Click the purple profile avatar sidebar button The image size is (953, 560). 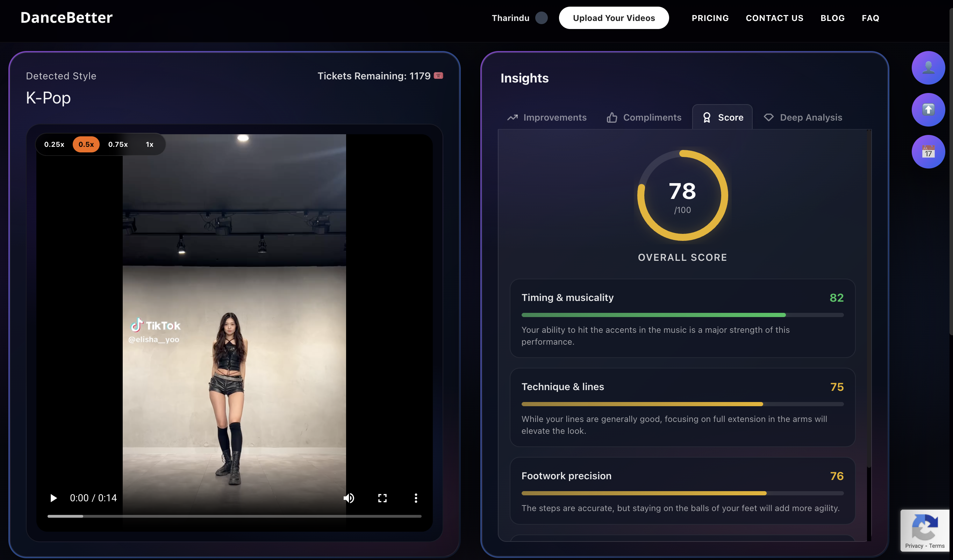928,68
